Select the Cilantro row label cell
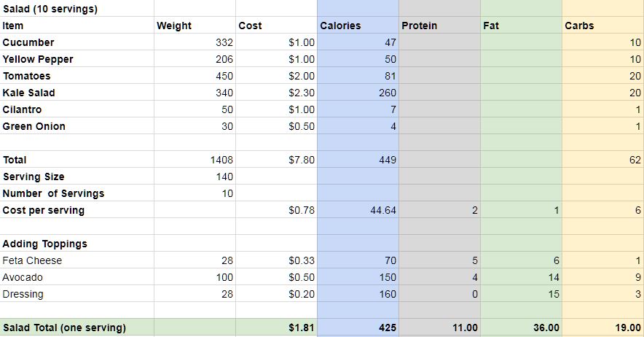Viewport: 644px width, 337px height. [x=76, y=109]
